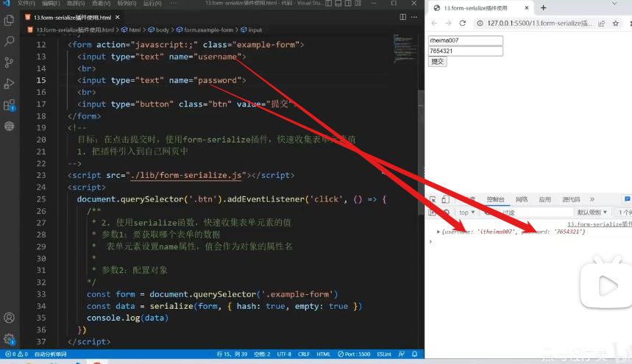Click the 提交 submit button
The image size is (632, 364).
[437, 62]
